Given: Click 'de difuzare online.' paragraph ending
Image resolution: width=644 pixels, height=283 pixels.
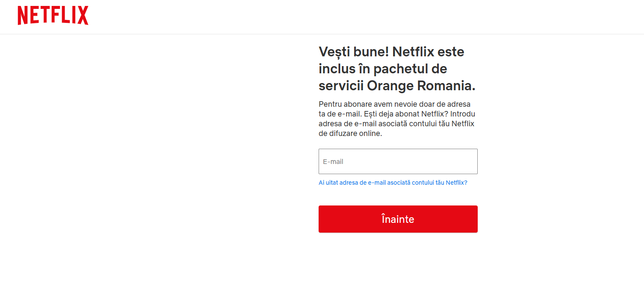Looking at the screenshot, I should [x=350, y=133].
